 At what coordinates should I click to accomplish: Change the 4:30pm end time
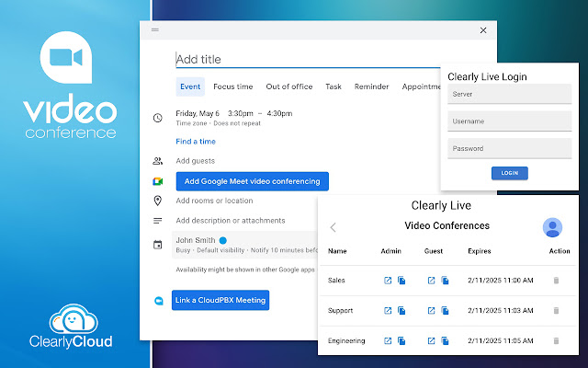279,113
